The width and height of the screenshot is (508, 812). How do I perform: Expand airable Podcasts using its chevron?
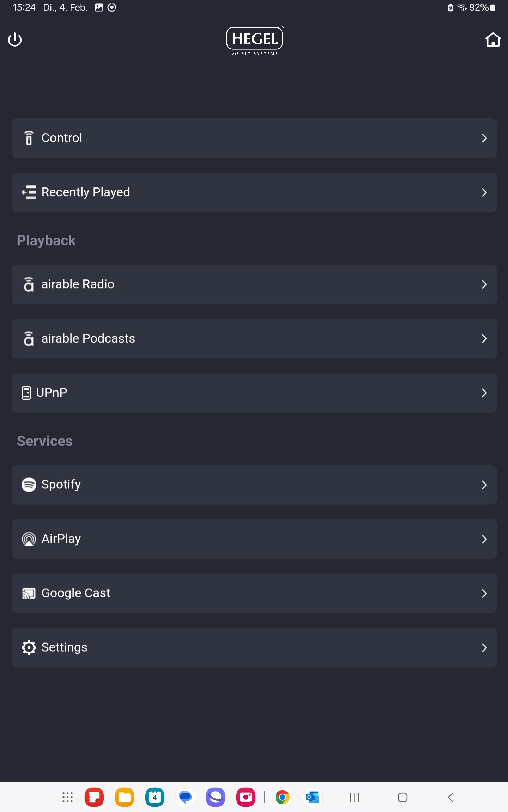point(484,339)
